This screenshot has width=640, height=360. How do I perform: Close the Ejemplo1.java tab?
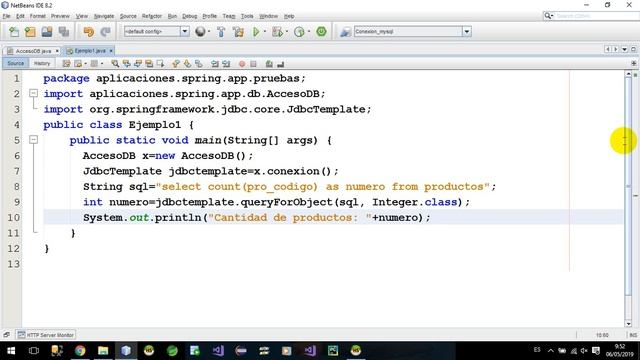(111, 51)
